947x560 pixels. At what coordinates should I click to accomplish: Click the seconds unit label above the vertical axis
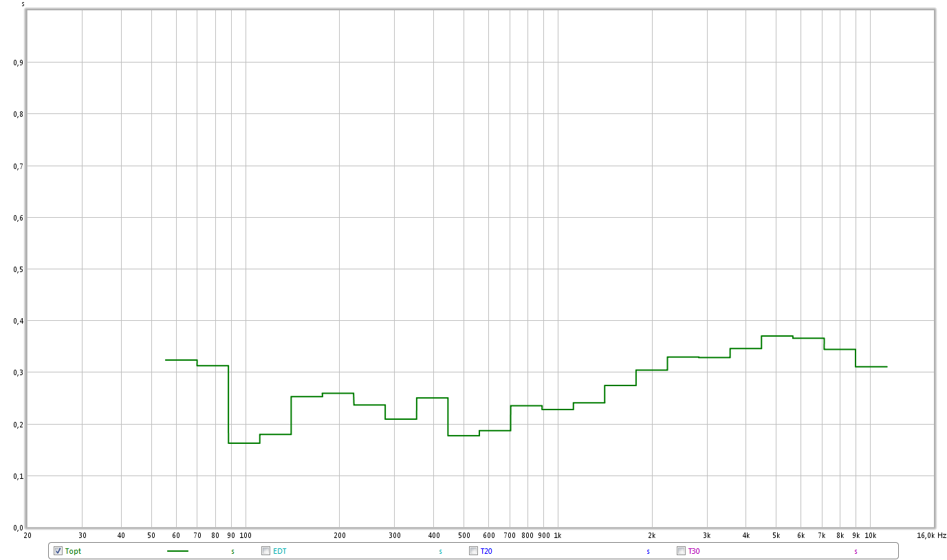tap(23, 4)
